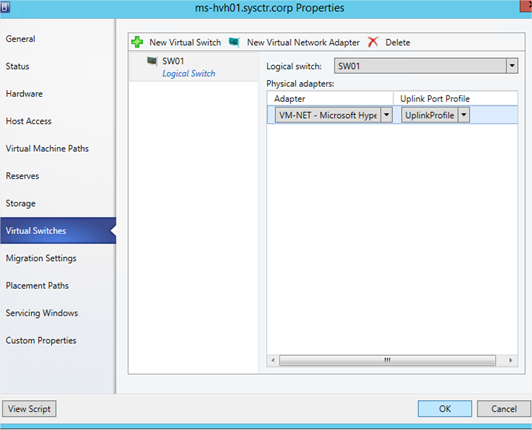Click the horizontal scrollbar thumb in adapters list
The height and width of the screenshot is (430, 532).
387,360
